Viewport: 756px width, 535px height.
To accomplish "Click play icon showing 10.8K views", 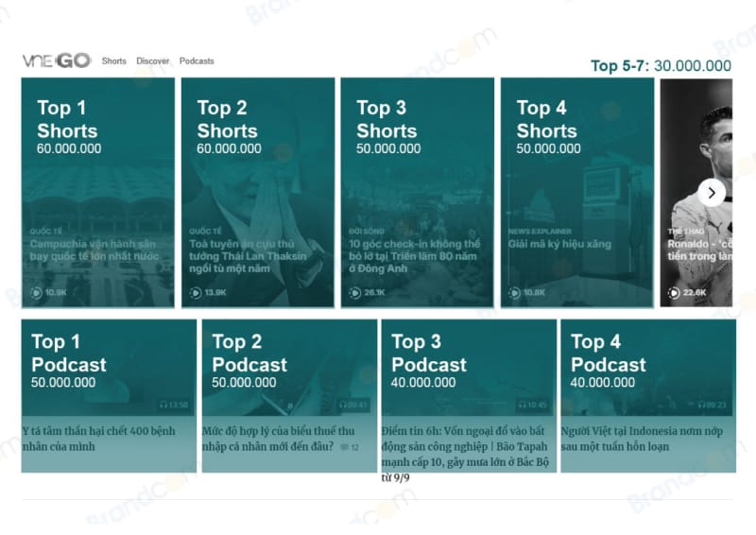I will (515, 293).
